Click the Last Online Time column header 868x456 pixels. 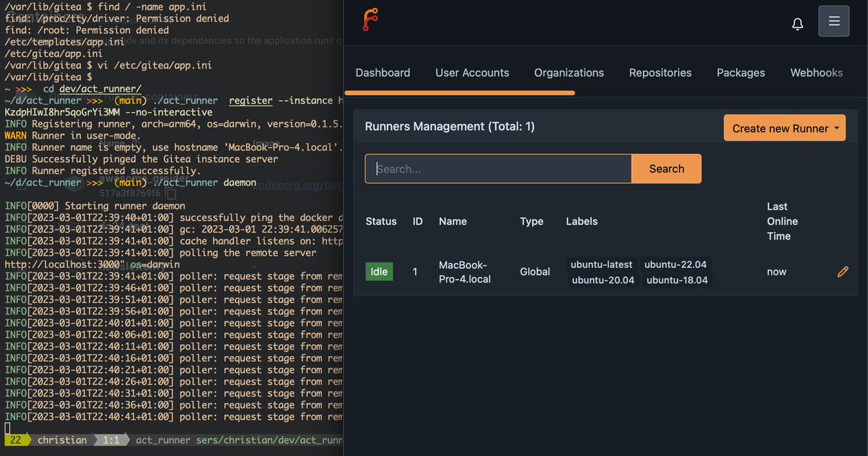[x=783, y=221]
